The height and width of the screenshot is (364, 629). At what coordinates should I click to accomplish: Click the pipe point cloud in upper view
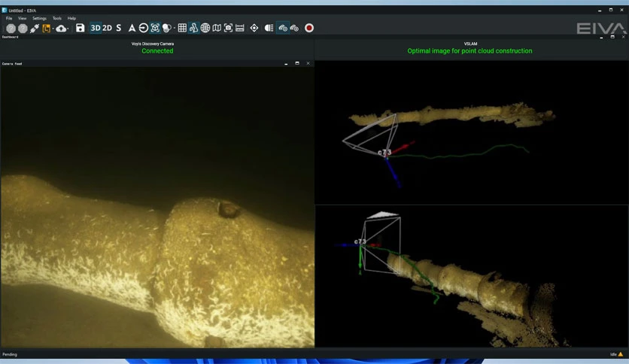[x=451, y=114]
